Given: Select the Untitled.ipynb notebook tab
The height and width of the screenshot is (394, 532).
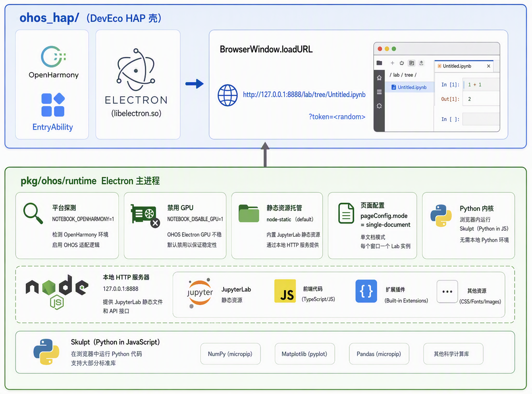Looking at the screenshot, I should tap(464, 66).
